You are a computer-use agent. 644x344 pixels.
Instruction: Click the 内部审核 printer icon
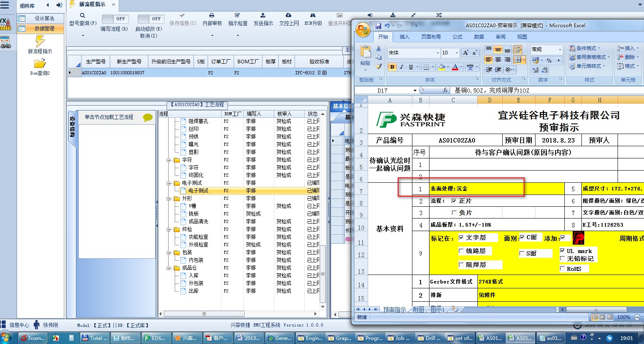[x=212, y=15]
